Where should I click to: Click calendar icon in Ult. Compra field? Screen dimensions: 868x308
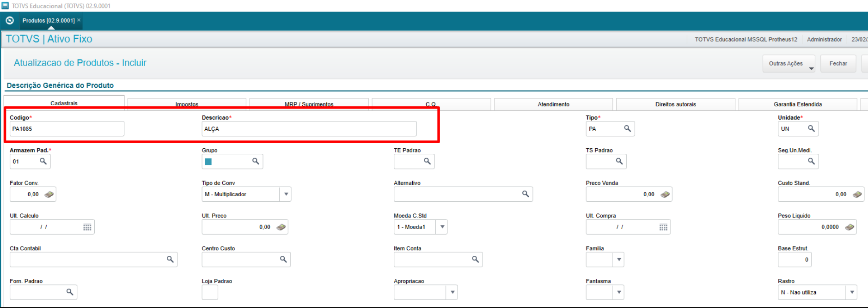tap(663, 227)
